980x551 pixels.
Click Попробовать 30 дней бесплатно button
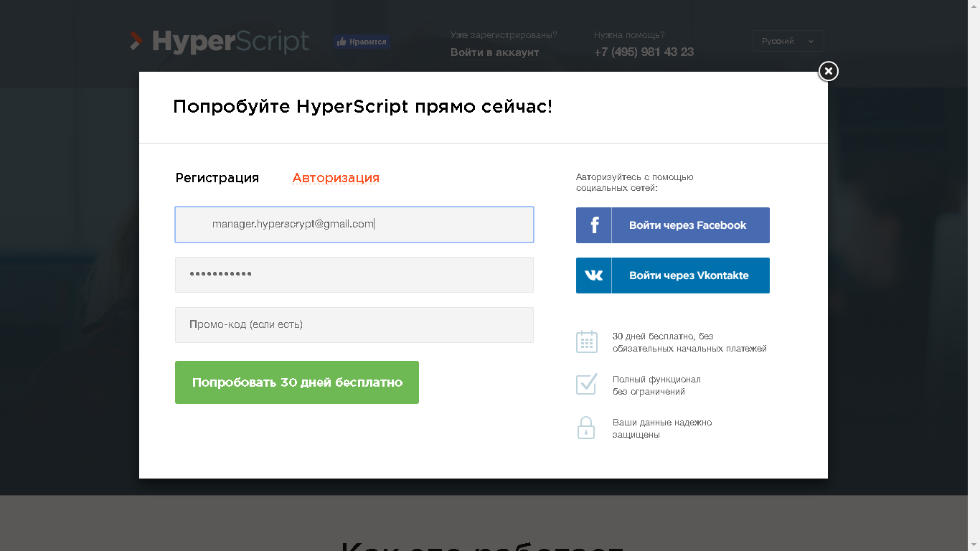click(297, 382)
